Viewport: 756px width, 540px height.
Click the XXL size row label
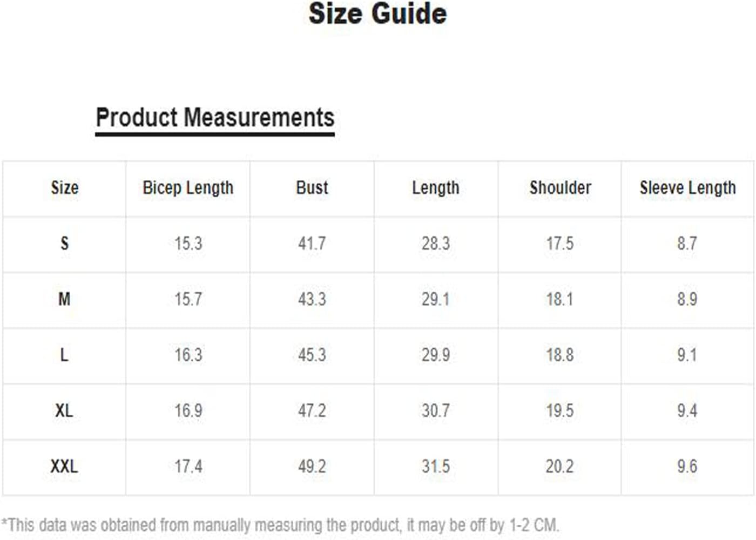[64, 466]
